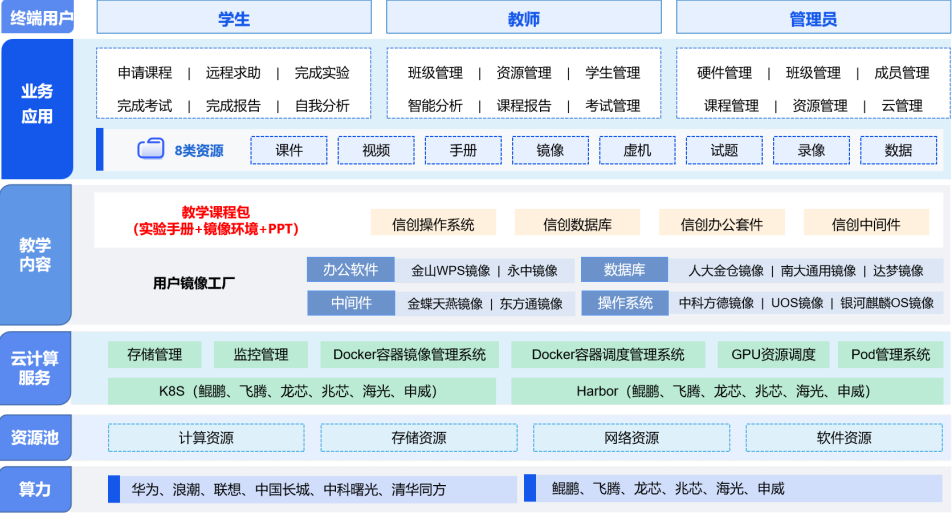The image size is (952, 513).
Task: Click 完成考试 text
Action: pos(144,106)
